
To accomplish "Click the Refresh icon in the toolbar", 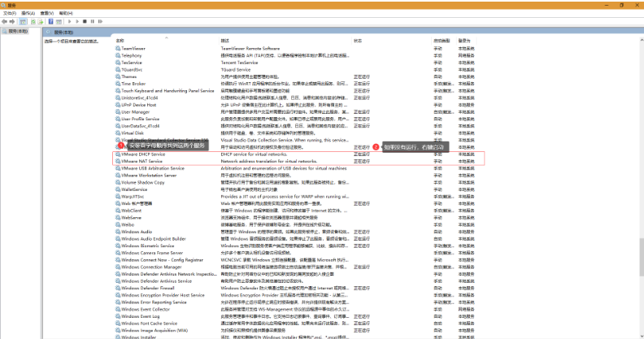I will coord(33,21).
